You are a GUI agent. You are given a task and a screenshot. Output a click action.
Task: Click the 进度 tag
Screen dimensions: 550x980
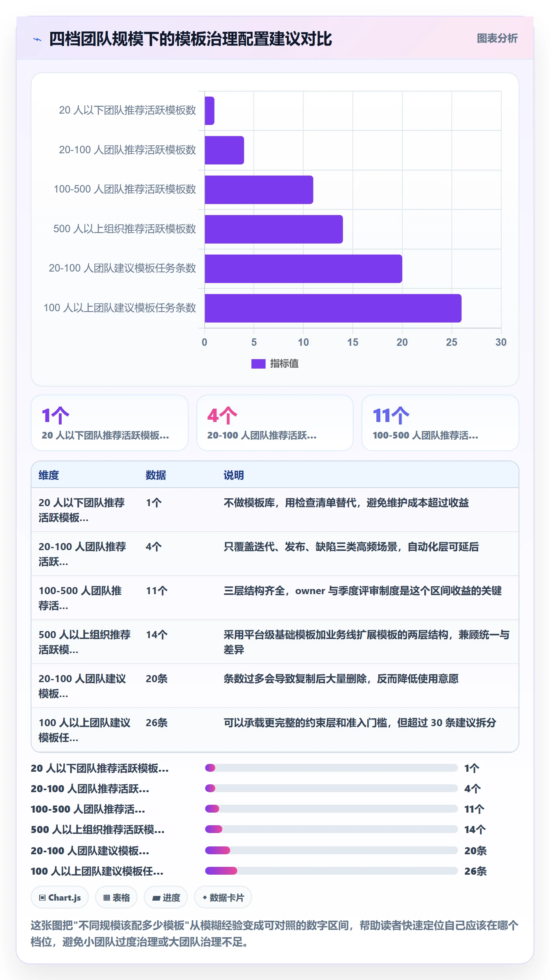tap(166, 897)
